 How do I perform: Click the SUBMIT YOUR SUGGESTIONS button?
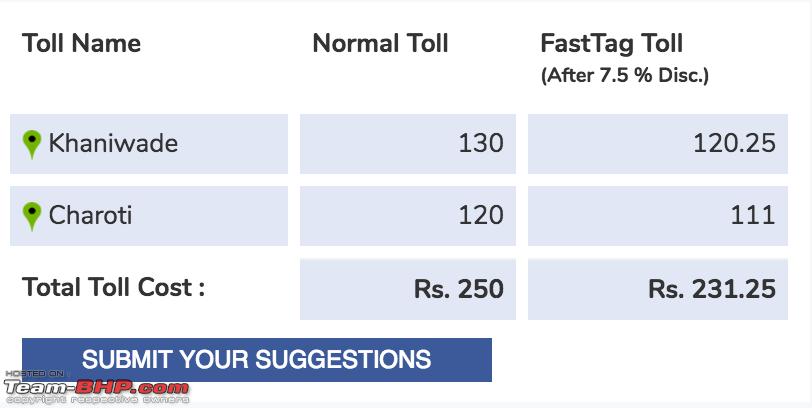click(x=257, y=360)
